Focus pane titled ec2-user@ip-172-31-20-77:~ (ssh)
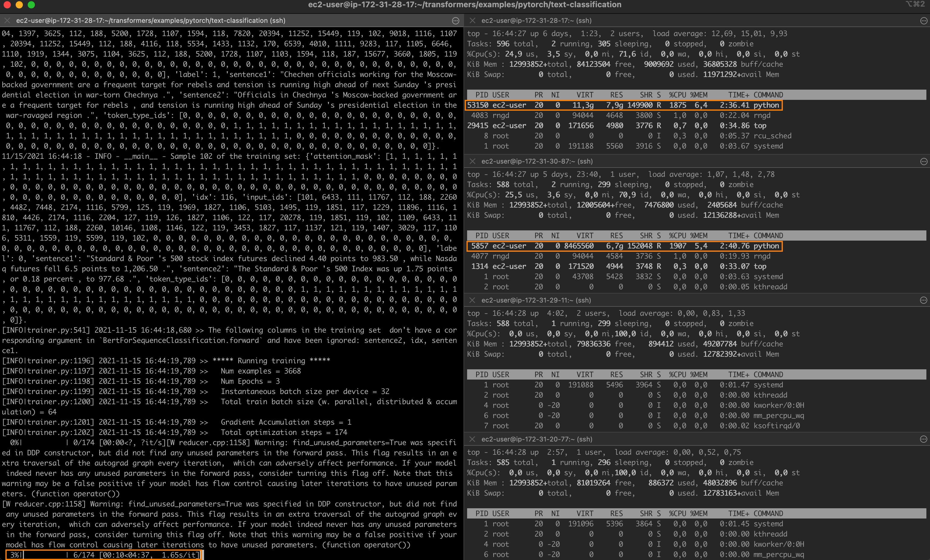The width and height of the screenshot is (930, 560). (x=537, y=439)
